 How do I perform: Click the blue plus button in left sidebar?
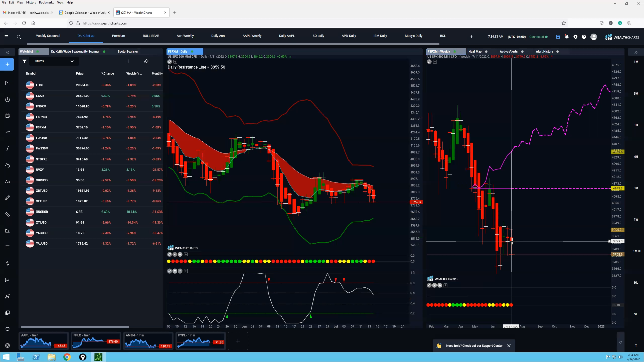7,64
